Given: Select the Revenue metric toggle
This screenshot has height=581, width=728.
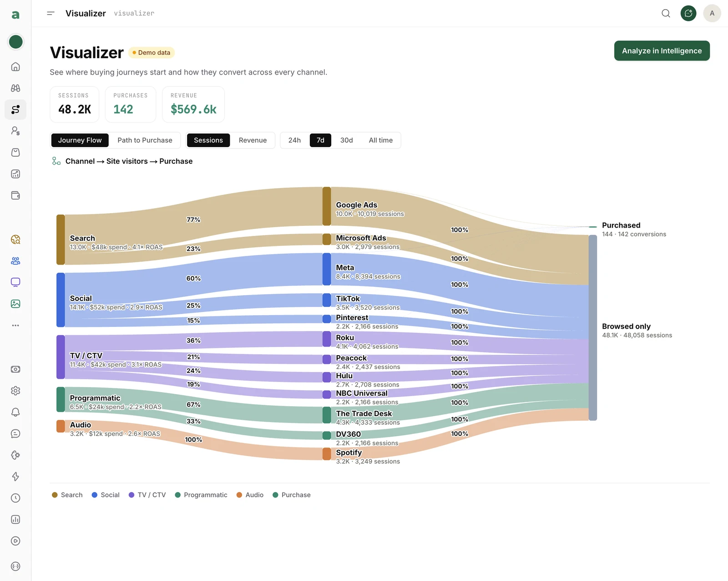Looking at the screenshot, I should (253, 140).
